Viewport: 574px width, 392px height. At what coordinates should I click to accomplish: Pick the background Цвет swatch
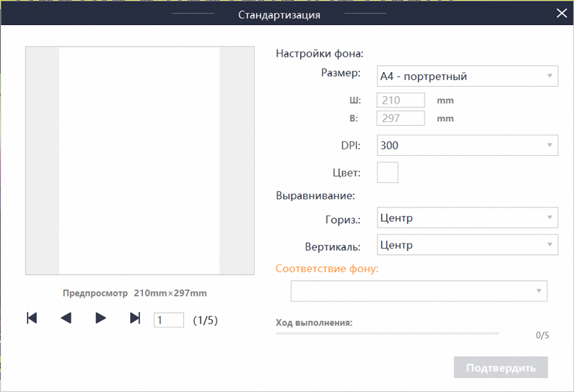click(x=387, y=172)
